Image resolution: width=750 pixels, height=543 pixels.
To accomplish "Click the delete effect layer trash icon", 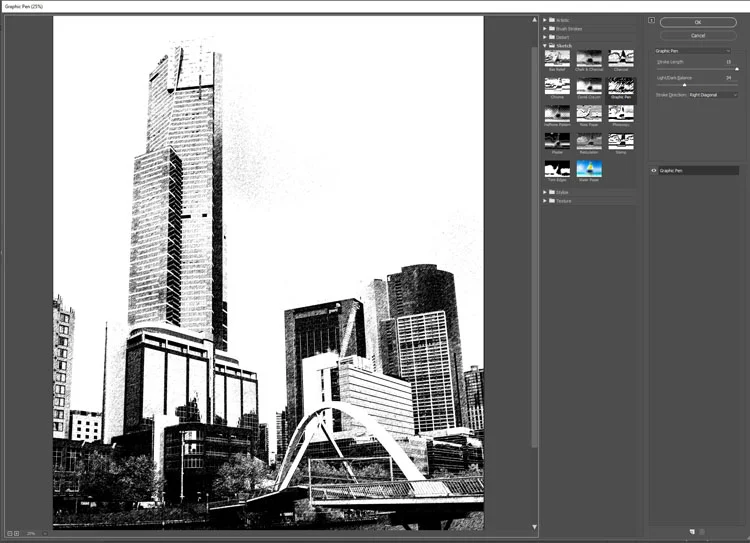I will tap(702, 532).
